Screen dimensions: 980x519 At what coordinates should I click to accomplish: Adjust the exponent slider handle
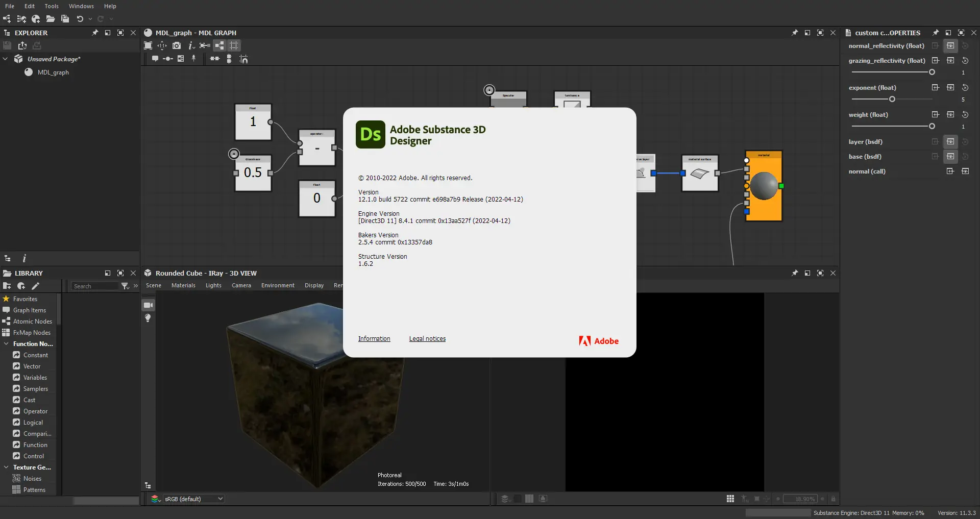(892, 99)
